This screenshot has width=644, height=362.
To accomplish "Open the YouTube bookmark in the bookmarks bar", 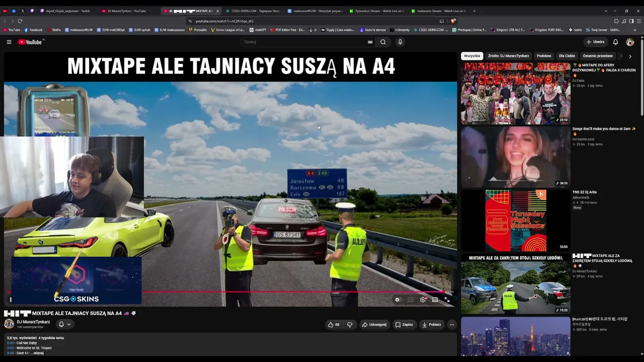I will 12,30.
